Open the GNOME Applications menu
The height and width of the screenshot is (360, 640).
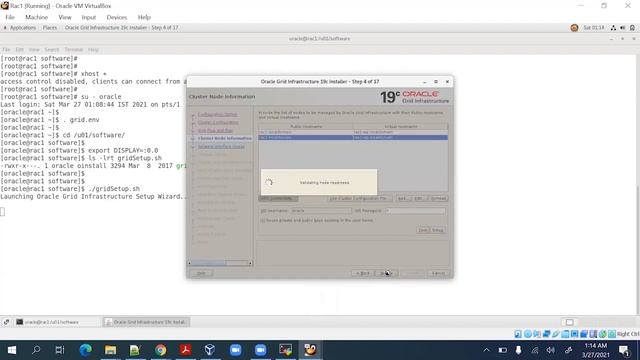(x=22, y=28)
